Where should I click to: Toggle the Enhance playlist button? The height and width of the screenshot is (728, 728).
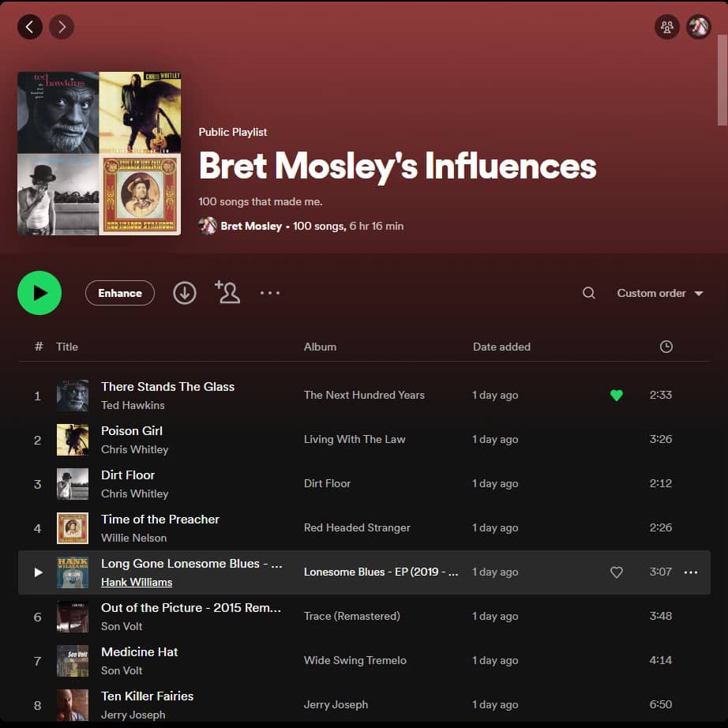(120, 293)
